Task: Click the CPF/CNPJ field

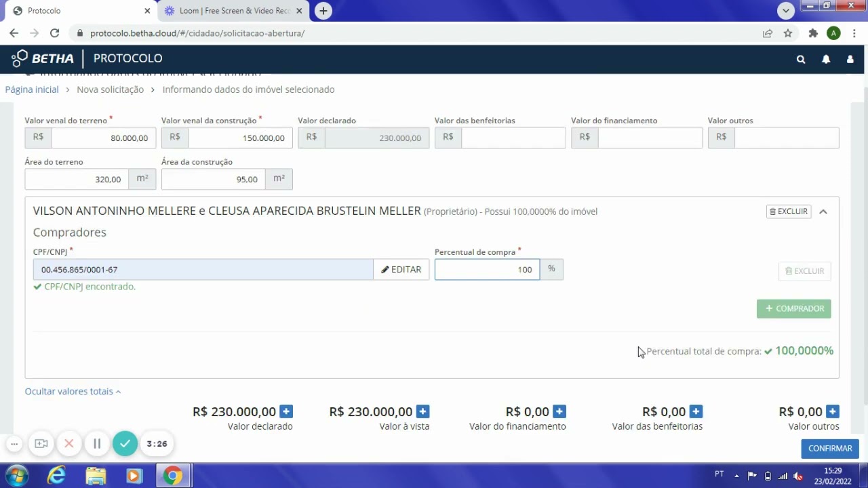Action: pos(203,270)
